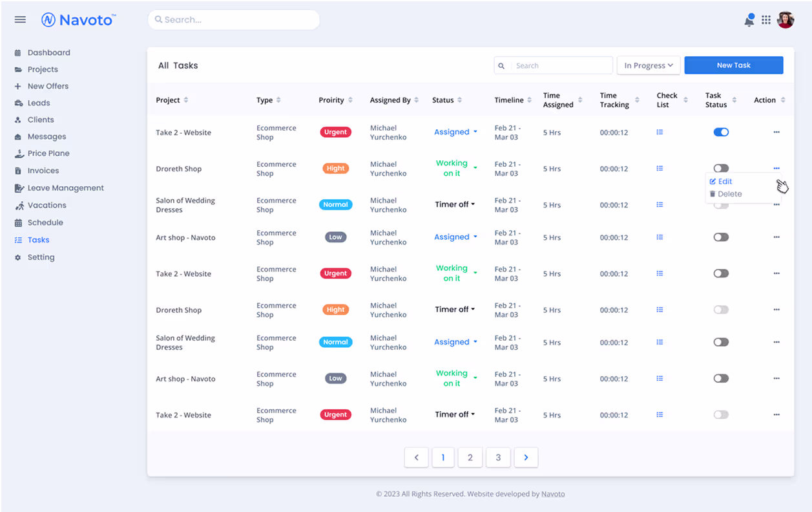Click the Leads icon in sidebar
Screen dimensions: 812x512
[x=18, y=103]
